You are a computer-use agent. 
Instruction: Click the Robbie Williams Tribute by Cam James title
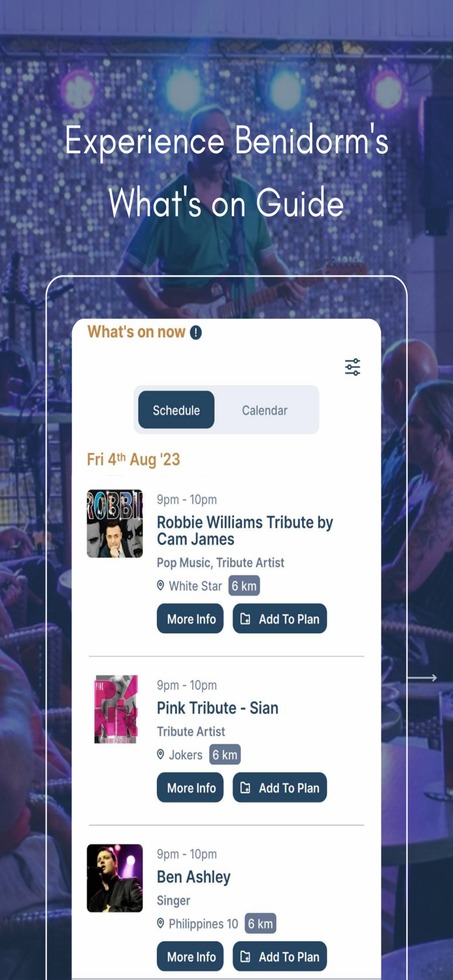coord(245,531)
